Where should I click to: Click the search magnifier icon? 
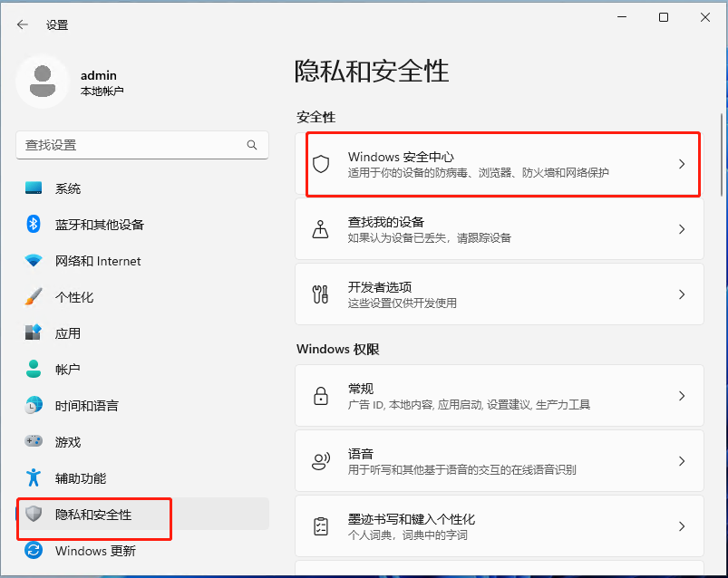(x=252, y=145)
